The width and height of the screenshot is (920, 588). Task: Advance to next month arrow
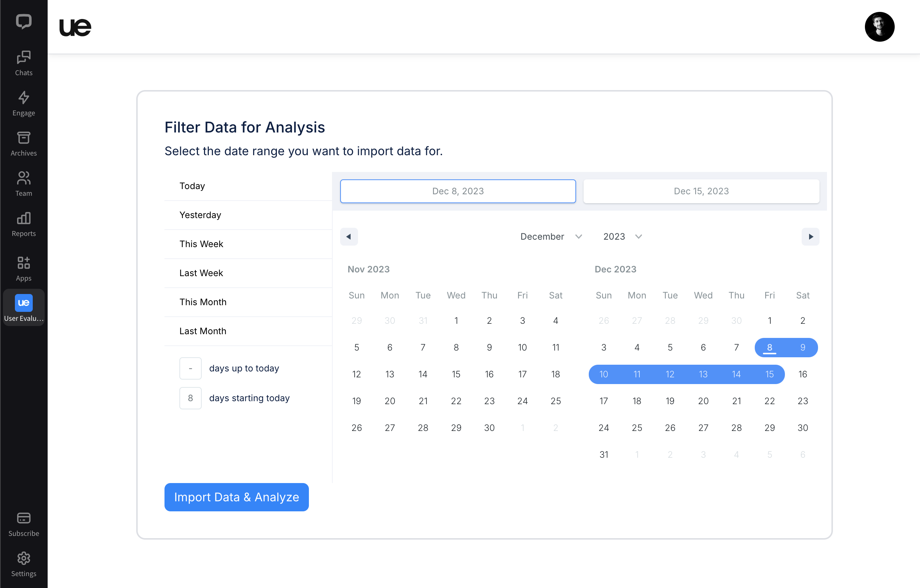pos(810,236)
